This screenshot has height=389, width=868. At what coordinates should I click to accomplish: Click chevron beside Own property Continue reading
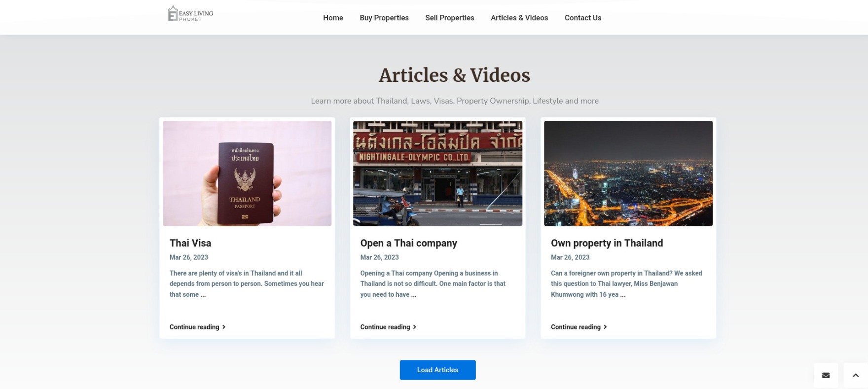tap(605, 327)
